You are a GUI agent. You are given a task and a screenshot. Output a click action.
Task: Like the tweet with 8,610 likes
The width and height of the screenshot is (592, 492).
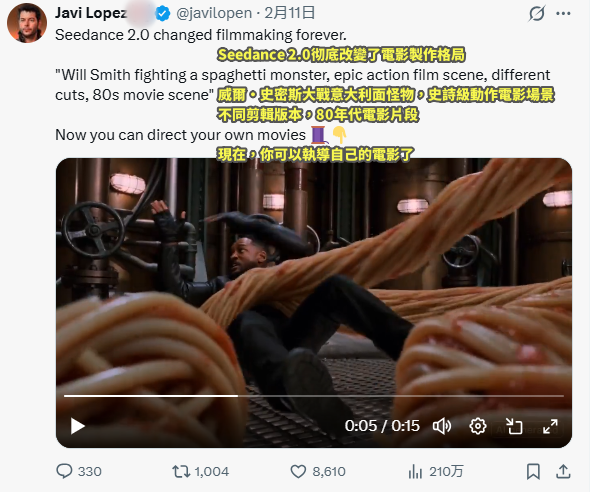(x=318, y=471)
